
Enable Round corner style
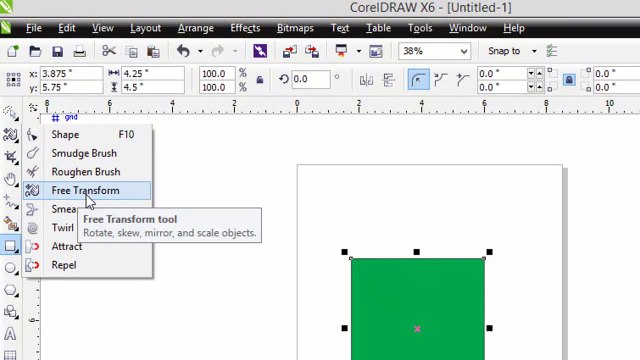418,80
